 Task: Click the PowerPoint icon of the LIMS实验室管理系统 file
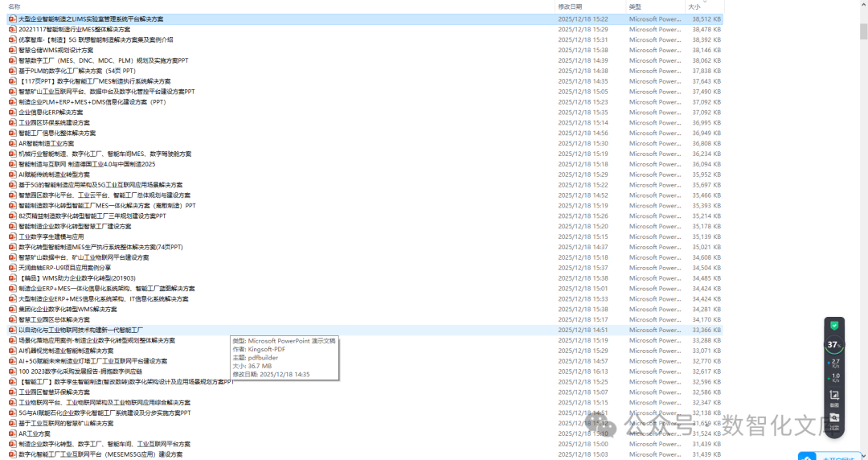13,18
